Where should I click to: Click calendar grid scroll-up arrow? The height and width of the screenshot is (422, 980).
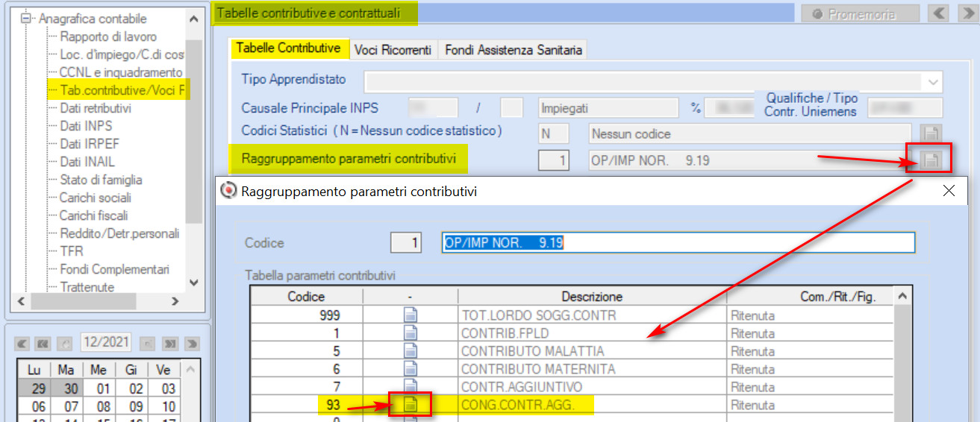click(x=191, y=370)
